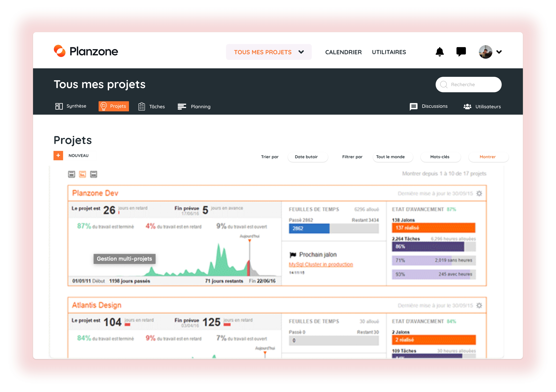Click the blue 2862 timesheet progress bar

point(309,228)
